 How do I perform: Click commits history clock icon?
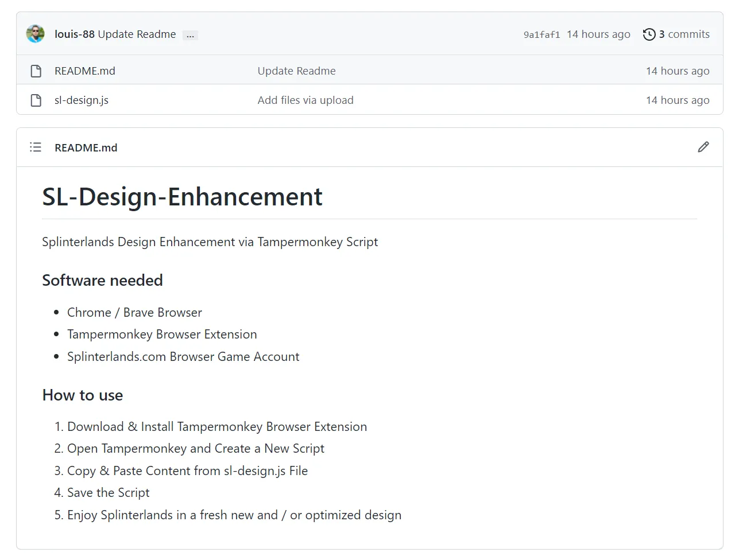point(649,34)
